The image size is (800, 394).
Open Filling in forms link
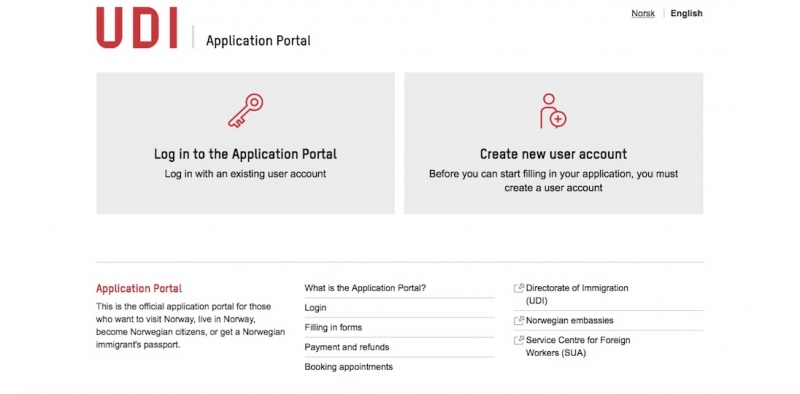point(333,328)
